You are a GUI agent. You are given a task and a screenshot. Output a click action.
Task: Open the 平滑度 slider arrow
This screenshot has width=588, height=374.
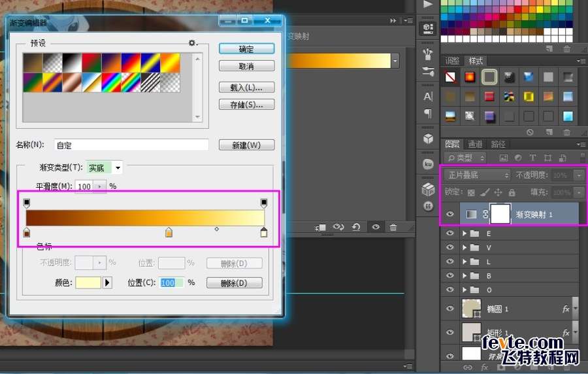[99, 186]
